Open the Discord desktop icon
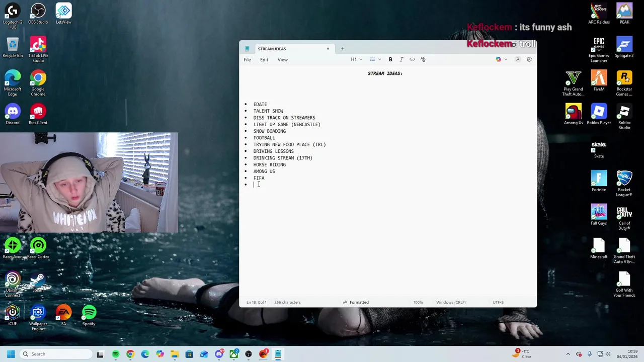This screenshot has height=362, width=644. pos(13,115)
